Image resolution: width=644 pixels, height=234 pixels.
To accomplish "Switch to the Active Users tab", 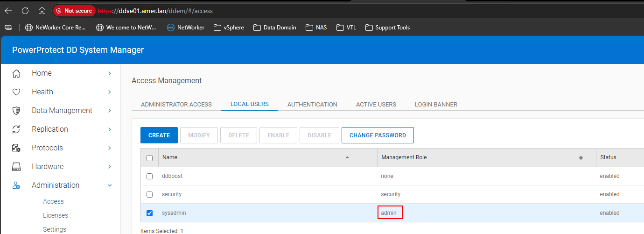I will pyautogui.click(x=376, y=104).
